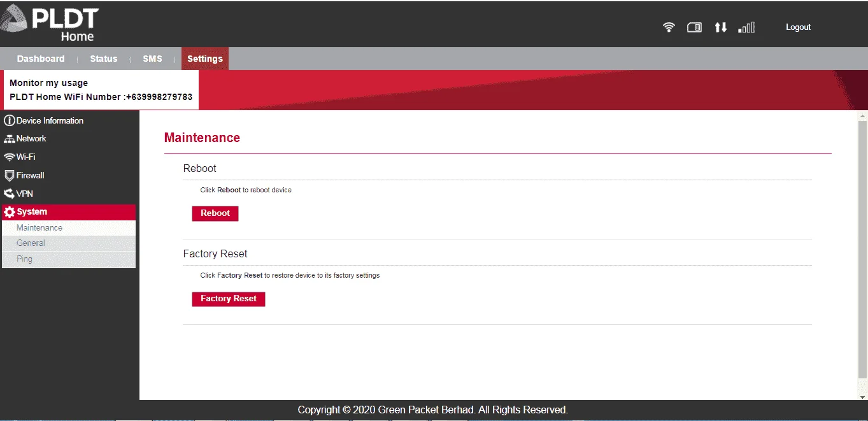Click the VPN arrows icon
The image size is (868, 421).
coord(9,194)
